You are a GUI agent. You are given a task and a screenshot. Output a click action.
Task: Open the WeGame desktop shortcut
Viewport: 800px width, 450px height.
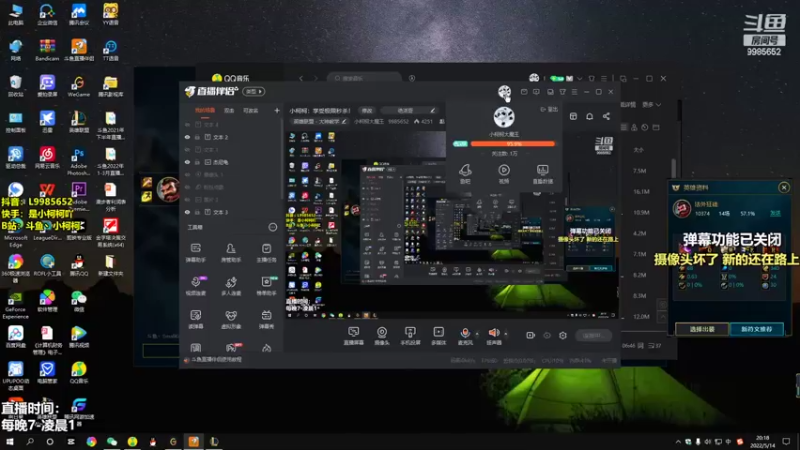[x=79, y=86]
